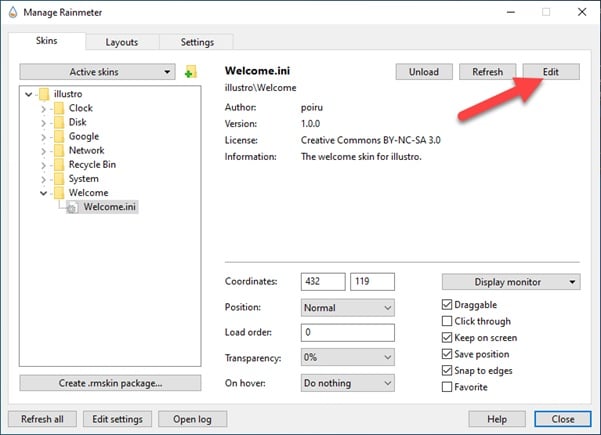The height and width of the screenshot is (435, 601).
Task: Enable the Click through checkbox
Action: point(447,321)
